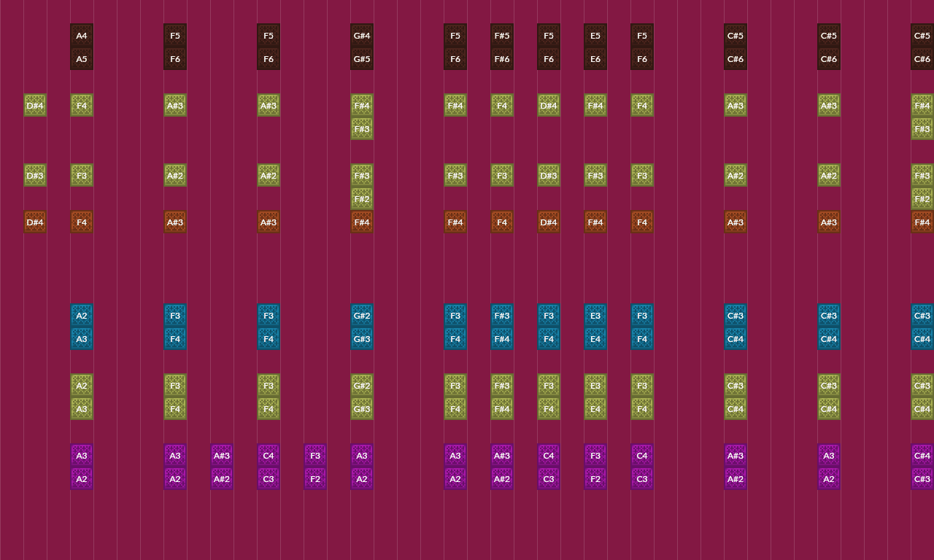This screenshot has height=560, width=934.
Task: Select the blue E3 note block
Action: coord(595,316)
